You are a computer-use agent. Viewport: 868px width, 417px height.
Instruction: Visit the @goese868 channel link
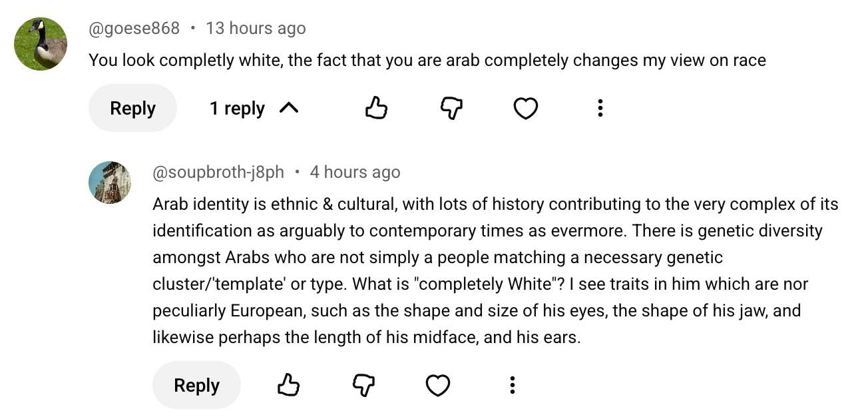point(134,29)
